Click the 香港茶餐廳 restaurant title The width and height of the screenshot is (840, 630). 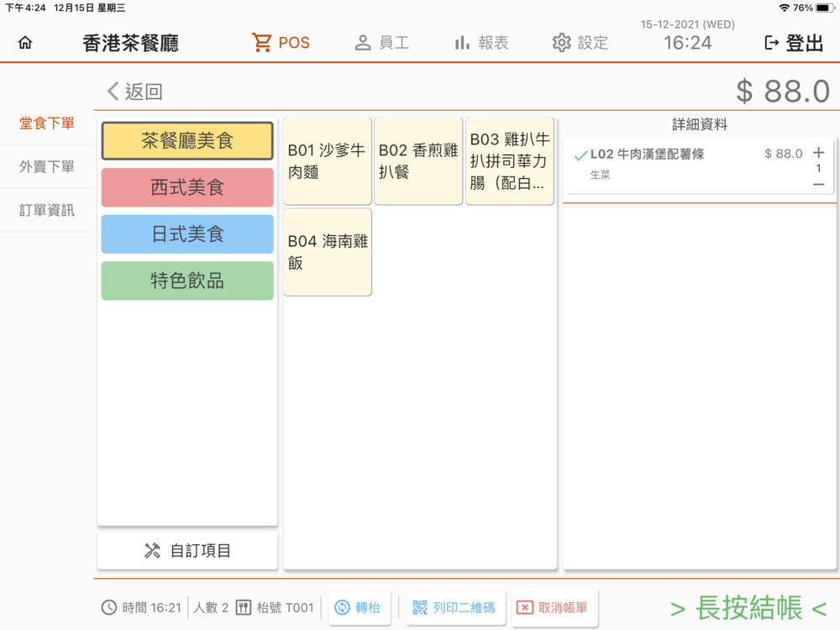click(x=131, y=43)
